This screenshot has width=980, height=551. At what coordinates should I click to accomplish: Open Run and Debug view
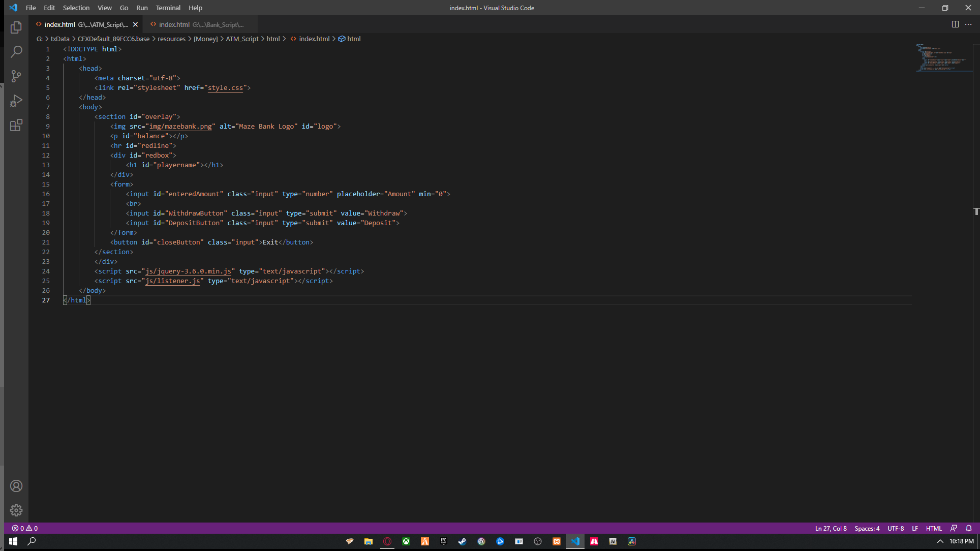click(x=16, y=101)
